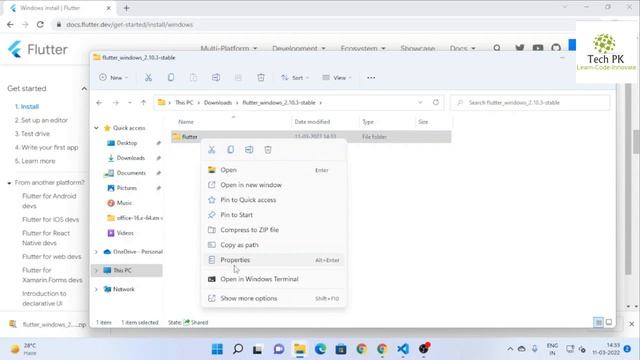Choose Copy as path

[273, 245]
